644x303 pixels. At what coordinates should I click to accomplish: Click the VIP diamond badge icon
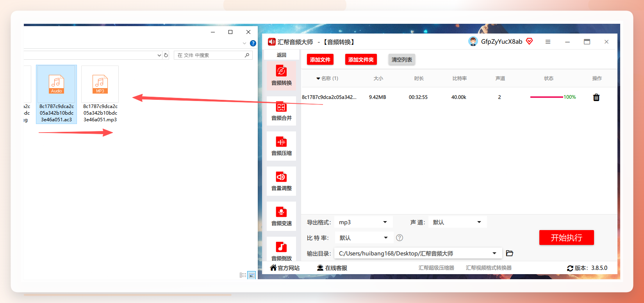(530, 41)
